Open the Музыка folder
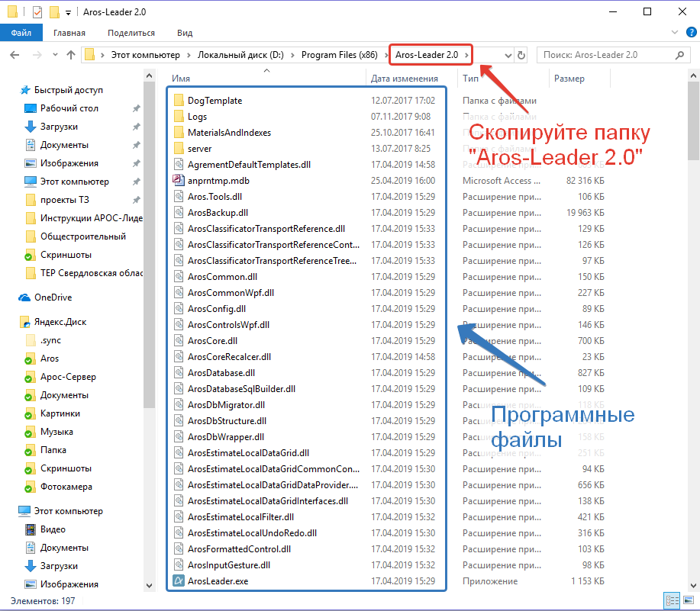This screenshot has height=611, width=700. 56,431
